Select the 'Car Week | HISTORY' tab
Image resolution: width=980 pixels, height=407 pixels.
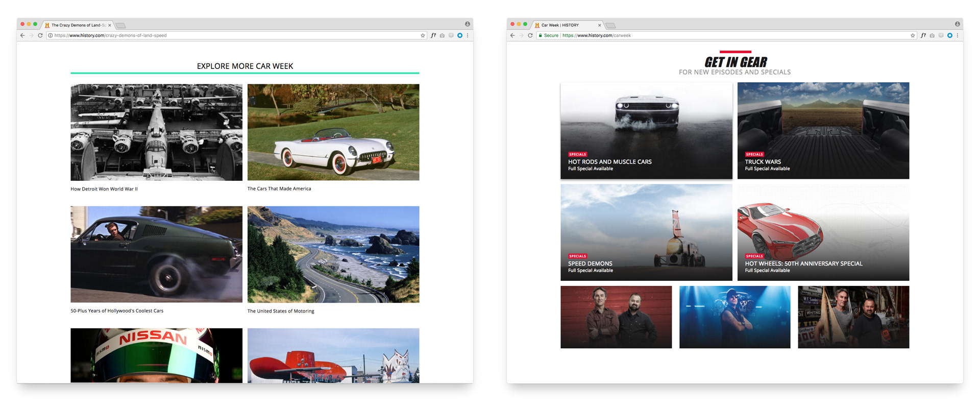568,25
